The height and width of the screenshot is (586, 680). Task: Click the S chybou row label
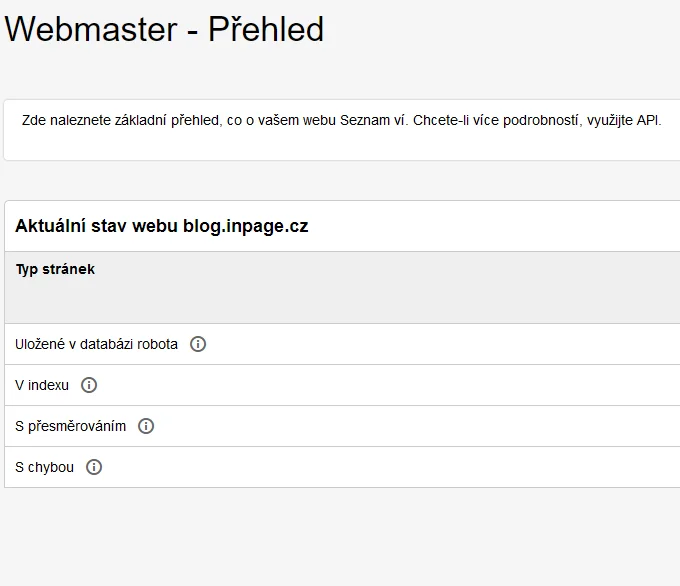44,467
